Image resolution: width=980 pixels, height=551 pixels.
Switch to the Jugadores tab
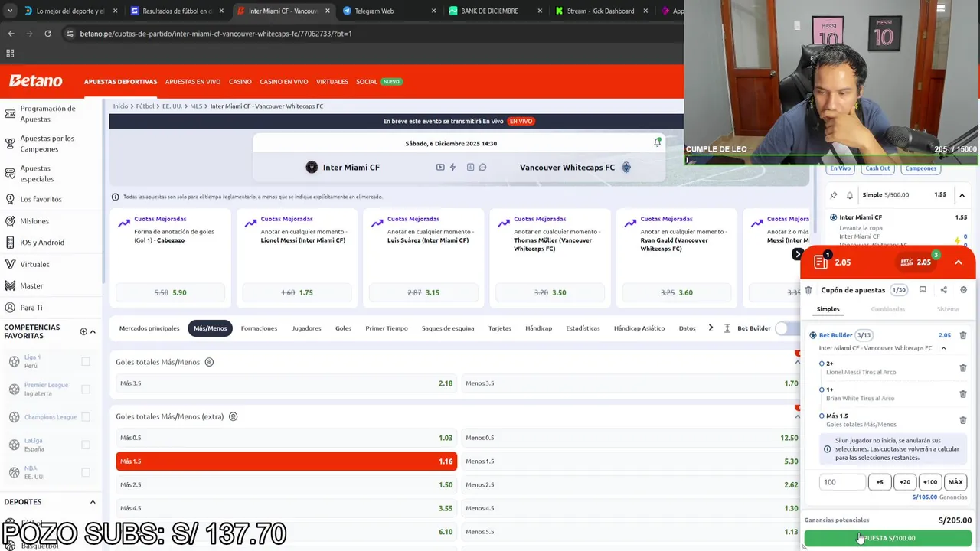306,328
